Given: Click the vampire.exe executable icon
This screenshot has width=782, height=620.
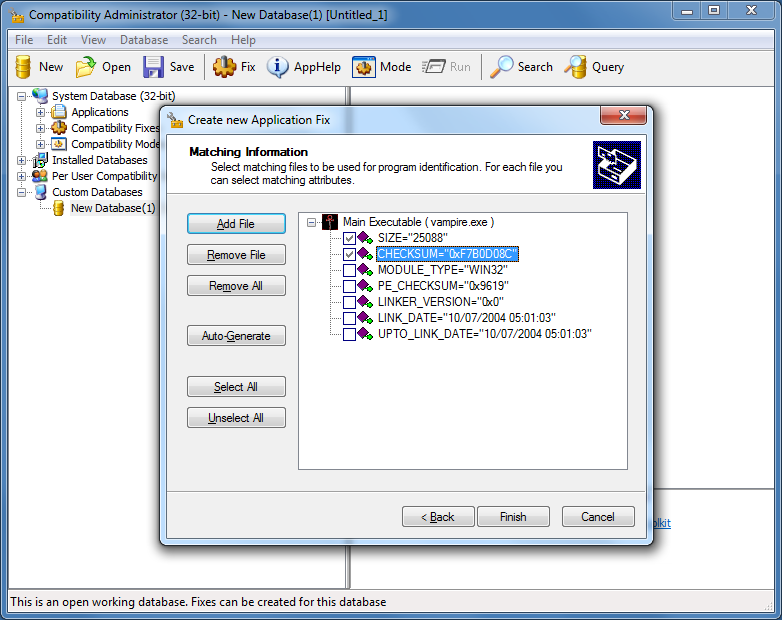Looking at the screenshot, I should (330, 222).
